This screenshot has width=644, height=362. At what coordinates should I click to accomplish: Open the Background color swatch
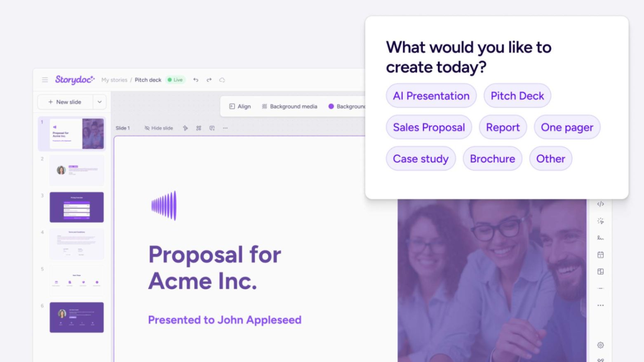point(331,106)
